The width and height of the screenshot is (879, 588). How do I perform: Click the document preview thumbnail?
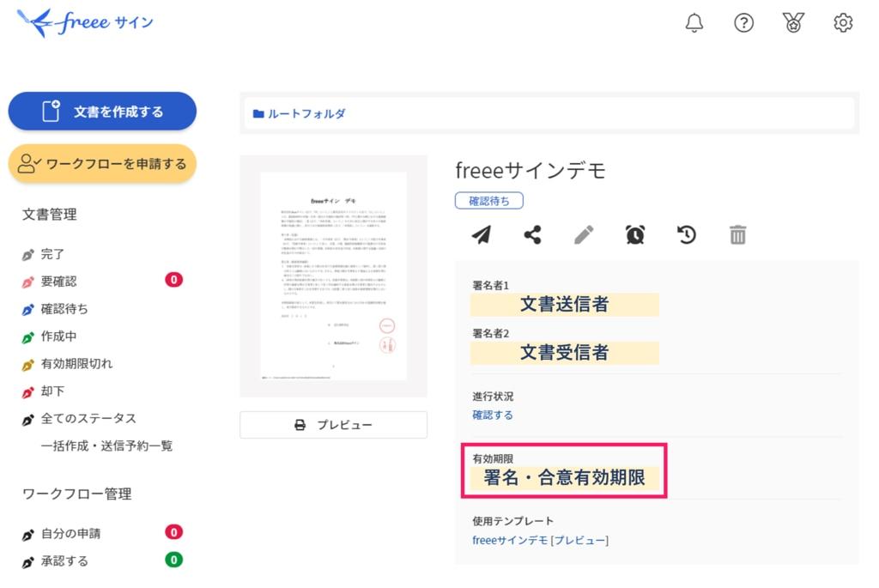tap(333, 276)
